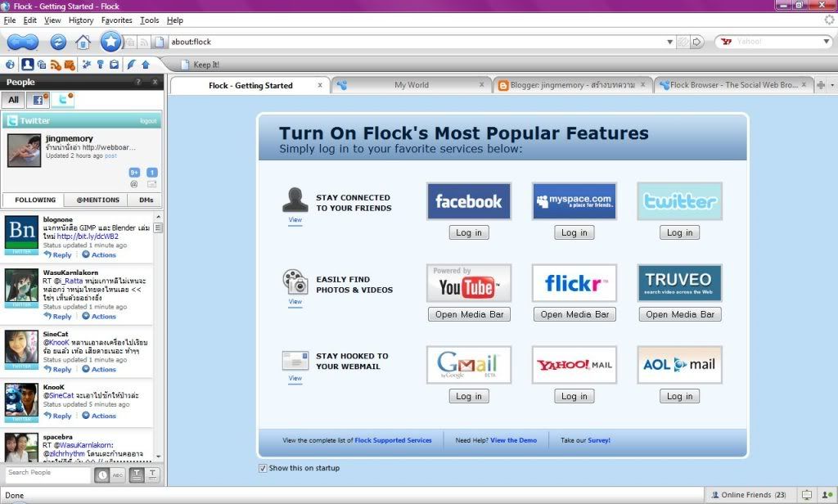The width and height of the screenshot is (838, 504).
Task: Filter People sidebar by Facebook
Action: click(x=38, y=100)
